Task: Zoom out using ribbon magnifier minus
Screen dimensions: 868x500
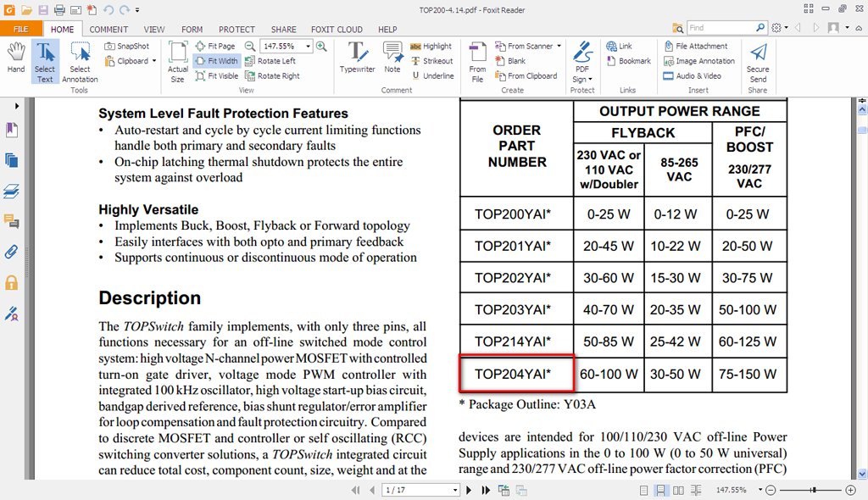Action: [x=250, y=46]
